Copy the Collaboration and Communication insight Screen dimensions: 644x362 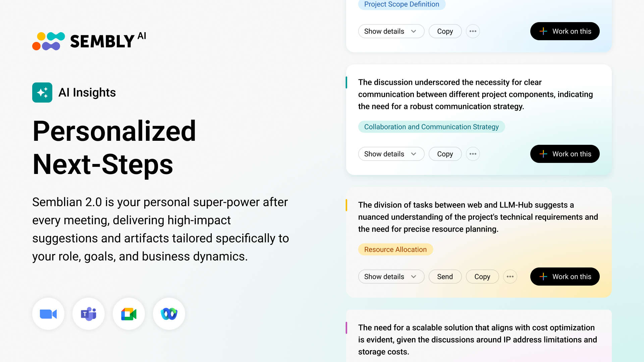click(x=445, y=154)
